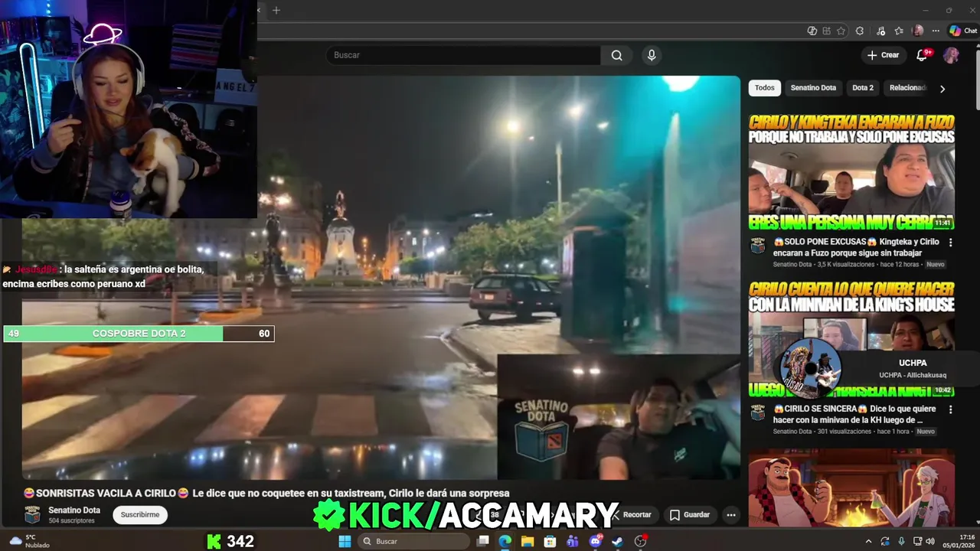Click the SONRISITAS VACILA A CIRILO video title
This screenshot has width=980, height=551.
point(266,493)
